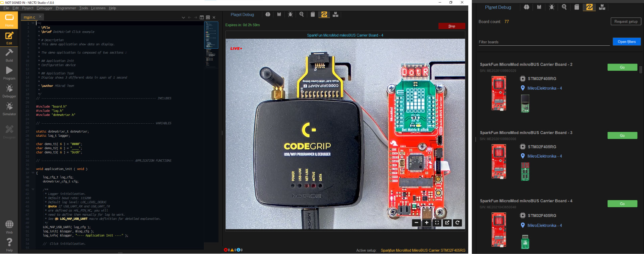Click the packages icon in the right board-list panel
This screenshot has height=254, width=644.
coord(602,7)
